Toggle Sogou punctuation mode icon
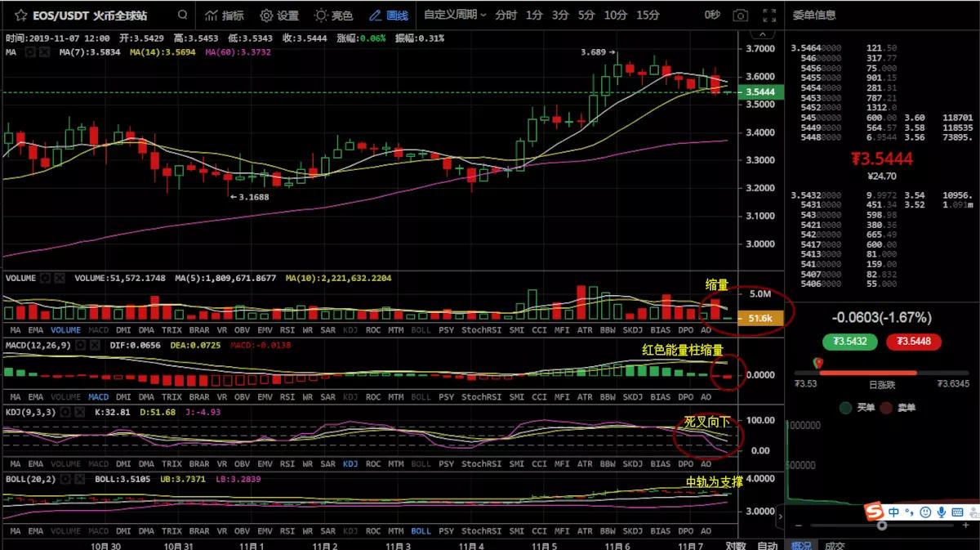980x550 pixels. tap(910, 512)
